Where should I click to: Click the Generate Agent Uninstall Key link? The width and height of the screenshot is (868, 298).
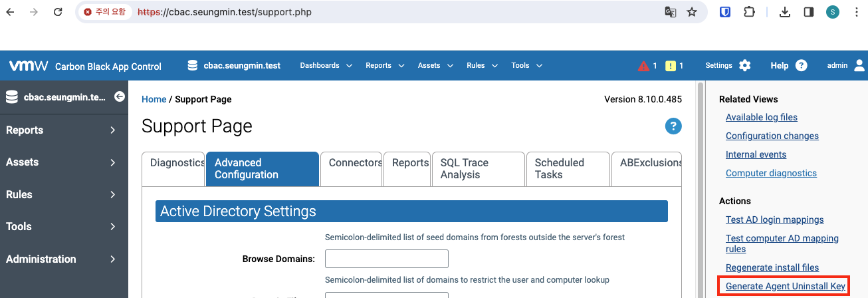pyautogui.click(x=785, y=286)
